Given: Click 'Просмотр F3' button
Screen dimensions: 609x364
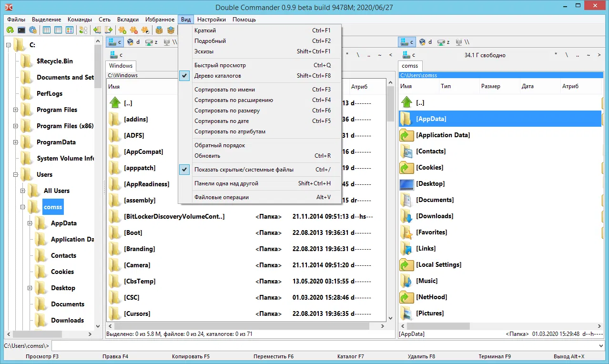Looking at the screenshot, I should [42, 356].
